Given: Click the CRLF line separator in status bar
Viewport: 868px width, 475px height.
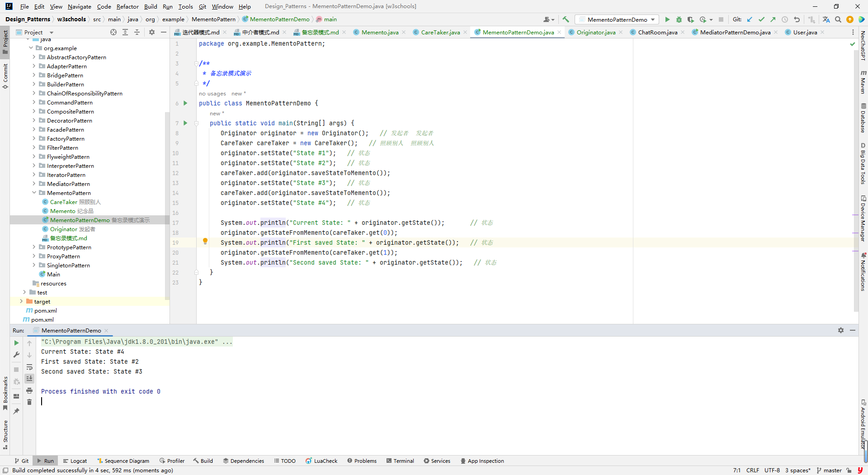Looking at the screenshot, I should click(x=752, y=470).
